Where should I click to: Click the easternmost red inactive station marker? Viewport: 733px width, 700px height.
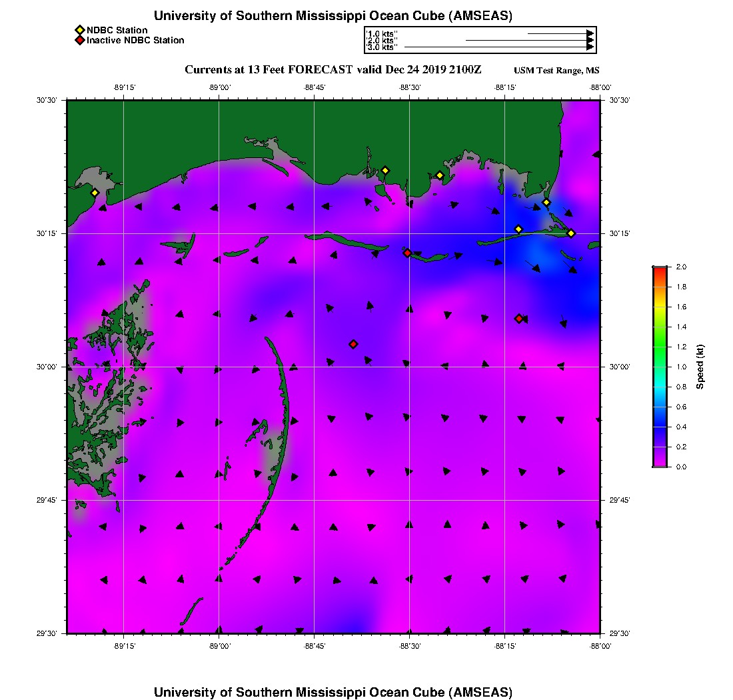tap(518, 319)
